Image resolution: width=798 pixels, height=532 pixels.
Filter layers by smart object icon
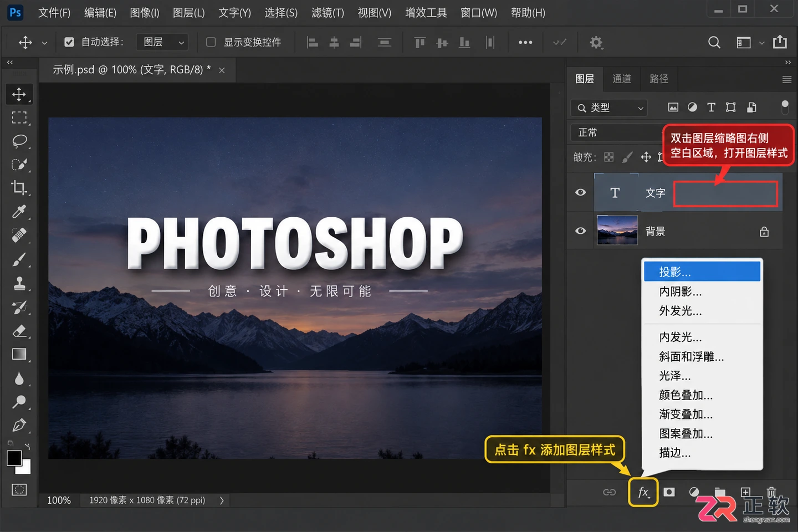click(751, 108)
